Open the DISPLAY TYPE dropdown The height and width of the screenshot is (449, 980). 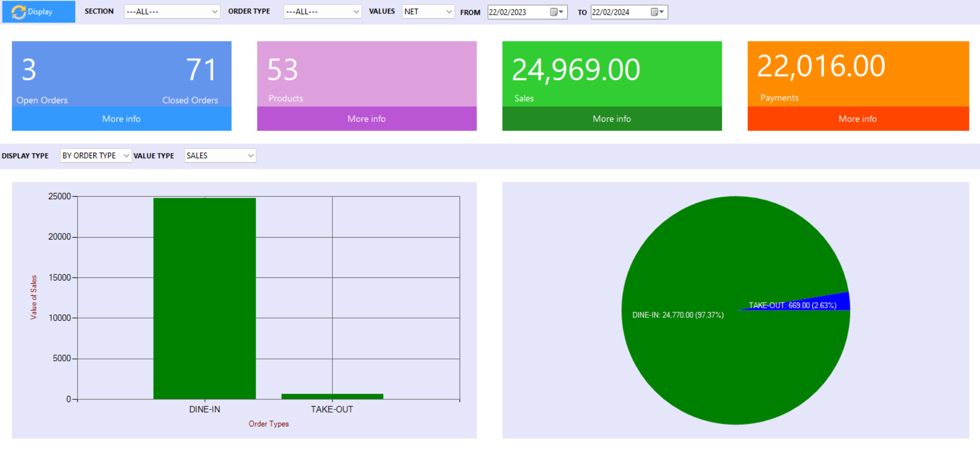click(x=126, y=156)
